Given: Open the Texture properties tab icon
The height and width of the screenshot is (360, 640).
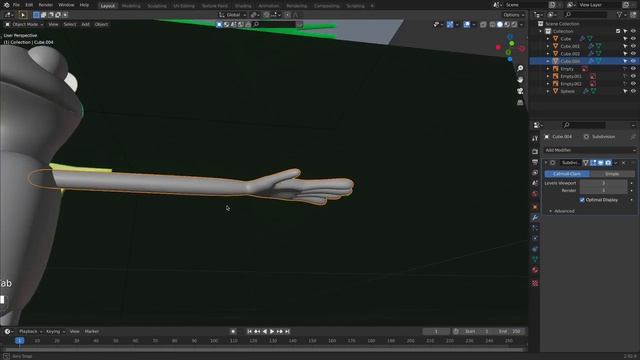Looking at the screenshot, I should tap(535, 283).
